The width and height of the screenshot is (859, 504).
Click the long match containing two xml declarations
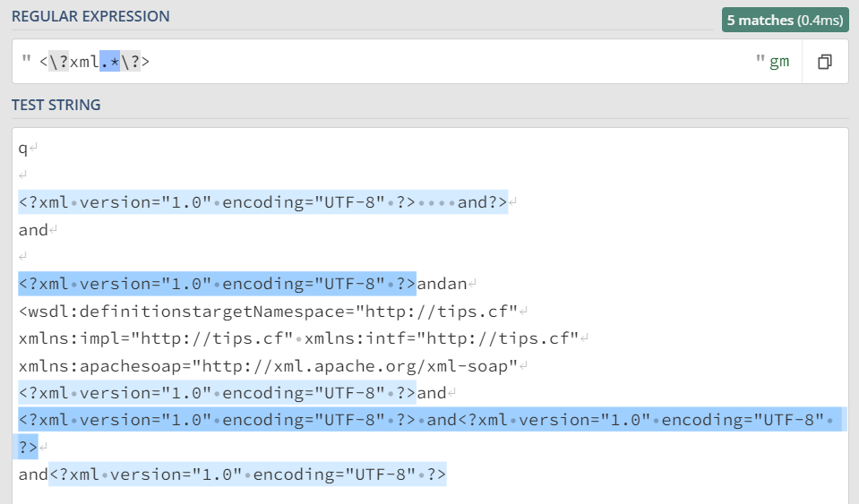[430, 419]
